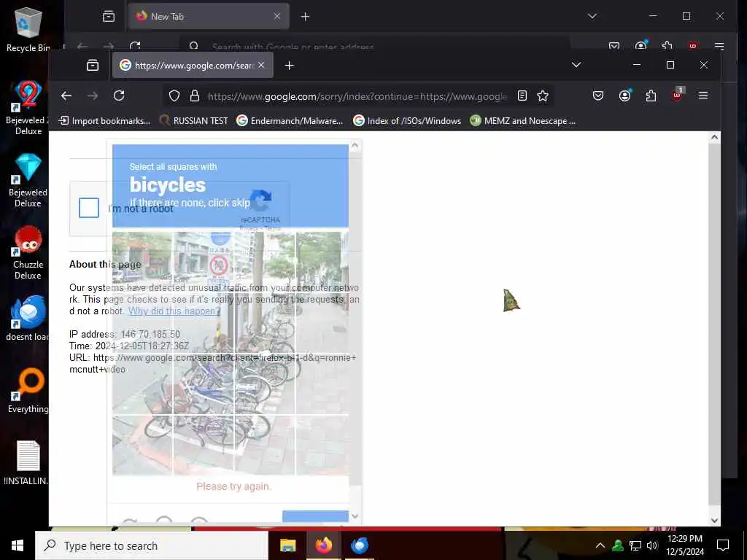Select the Chuzzle Deluxe desktop shortcut
The image size is (747, 560).
(x=28, y=252)
